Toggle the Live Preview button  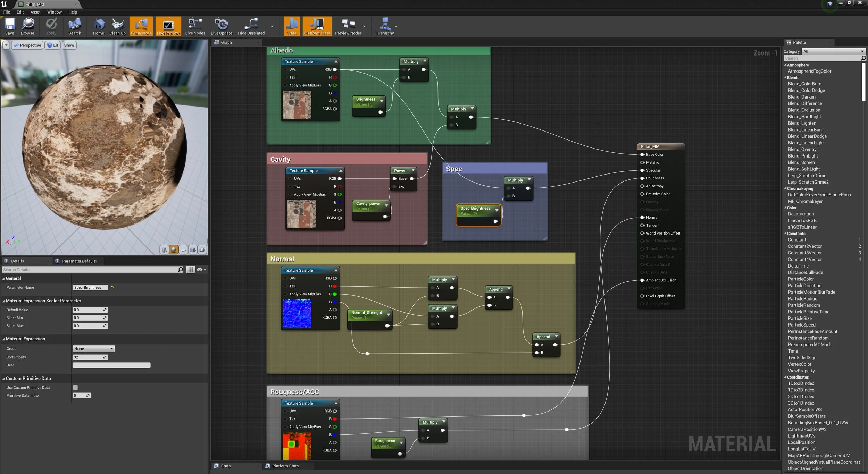point(168,26)
